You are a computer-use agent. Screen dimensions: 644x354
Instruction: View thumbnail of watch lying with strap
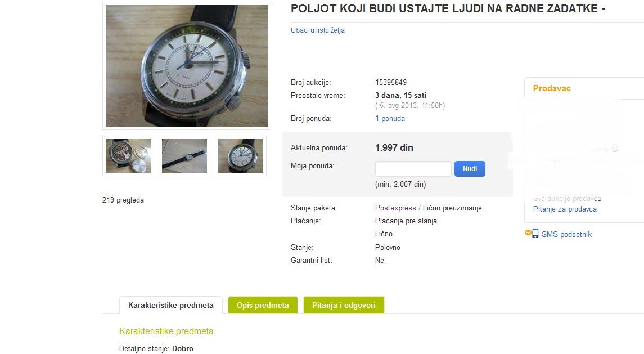(184, 156)
